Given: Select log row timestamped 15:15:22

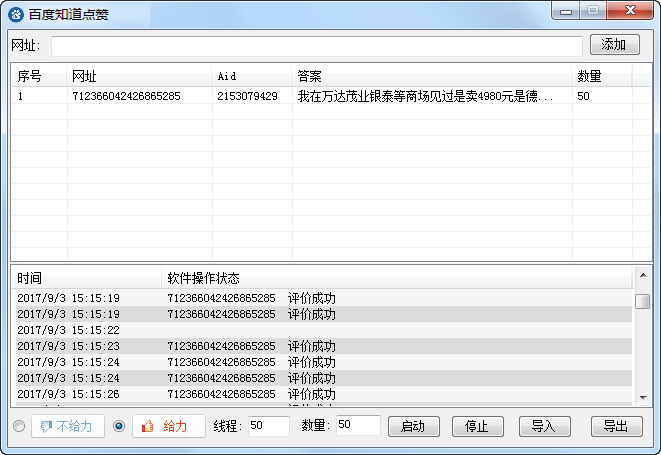Looking at the screenshot, I should (x=324, y=330).
